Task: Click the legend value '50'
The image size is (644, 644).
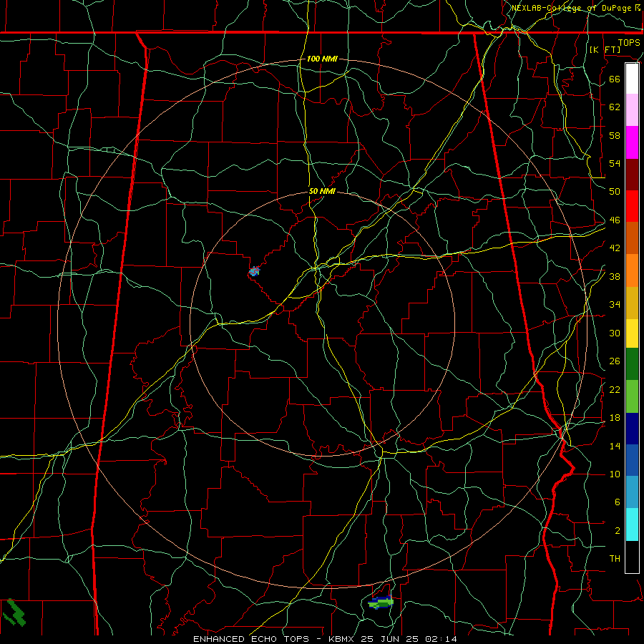Action: tap(615, 191)
